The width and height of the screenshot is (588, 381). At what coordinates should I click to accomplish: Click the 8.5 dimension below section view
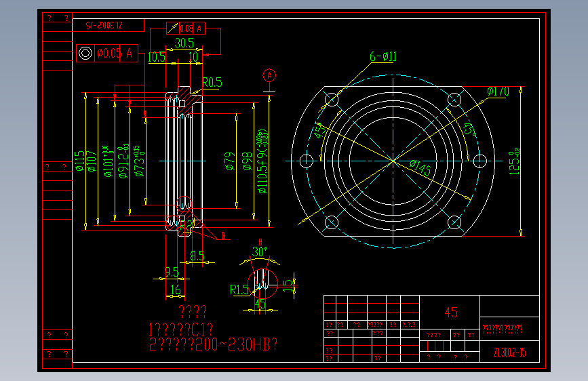(197, 256)
